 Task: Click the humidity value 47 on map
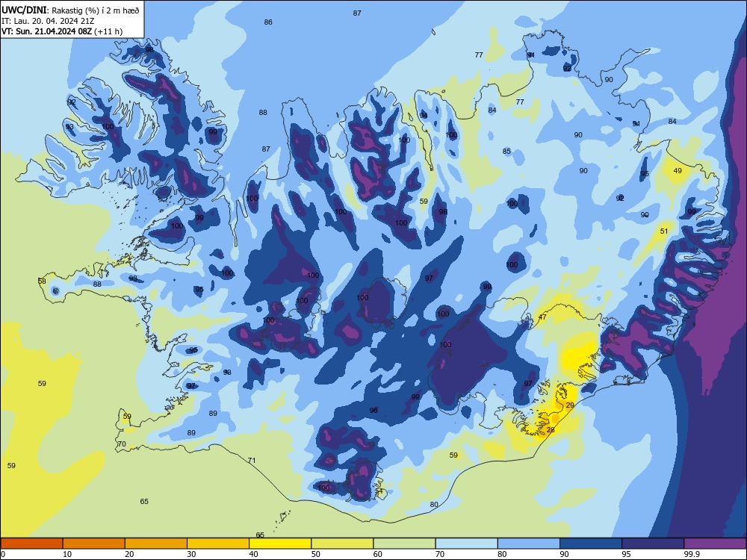[542, 317]
